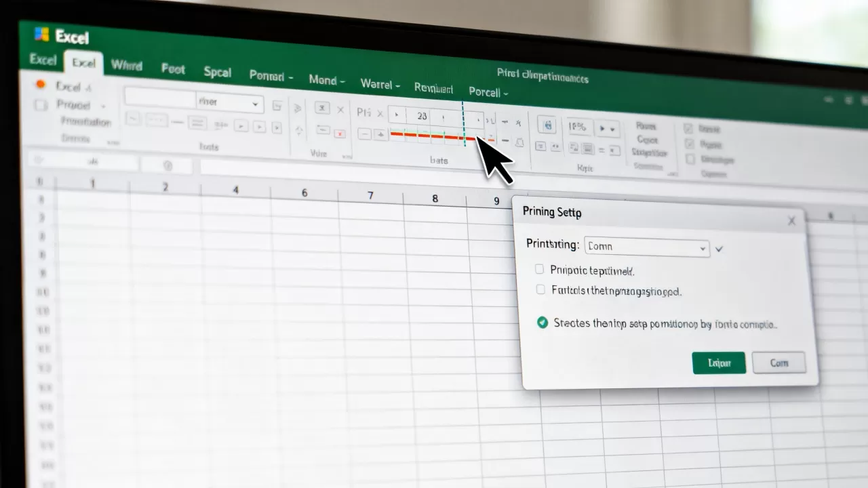Click the round icon beside the name box

(x=167, y=165)
